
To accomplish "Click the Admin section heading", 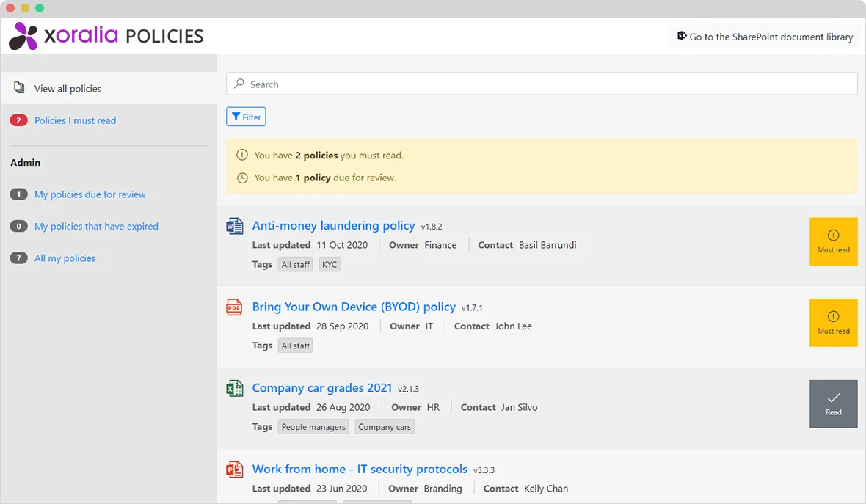I will click(x=26, y=162).
